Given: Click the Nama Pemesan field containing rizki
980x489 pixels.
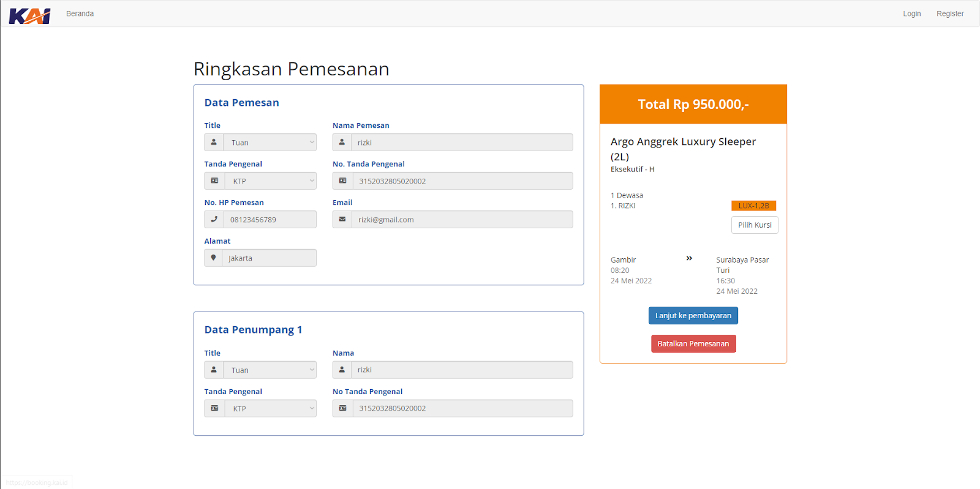Looking at the screenshot, I should click(x=462, y=142).
